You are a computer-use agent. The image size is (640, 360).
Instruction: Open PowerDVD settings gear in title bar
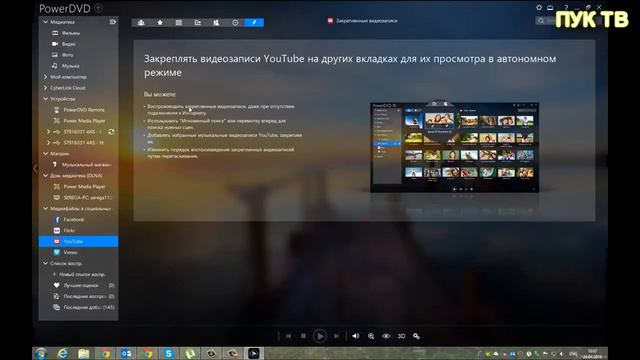pyautogui.click(x=539, y=7)
